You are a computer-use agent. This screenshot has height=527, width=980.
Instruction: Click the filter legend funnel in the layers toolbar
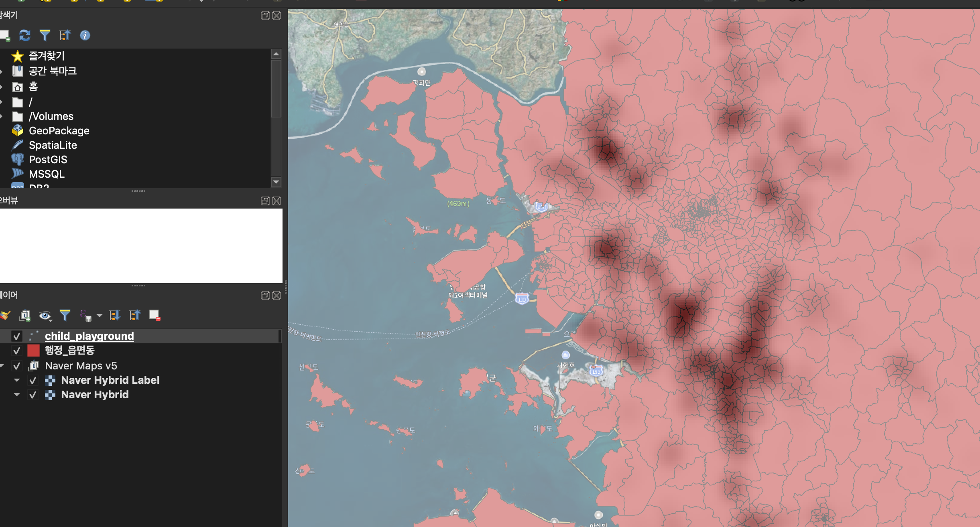click(65, 316)
